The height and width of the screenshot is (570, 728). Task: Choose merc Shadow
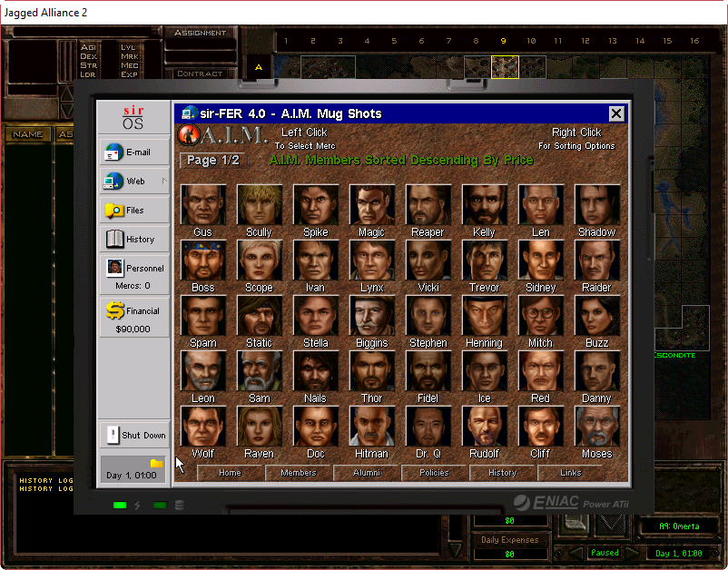click(597, 205)
